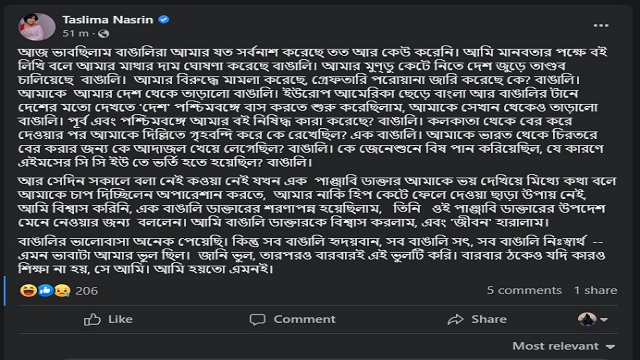Viewport: 640px width, 360px height.
Task: Click the share arrow icon
Action: tap(456, 319)
